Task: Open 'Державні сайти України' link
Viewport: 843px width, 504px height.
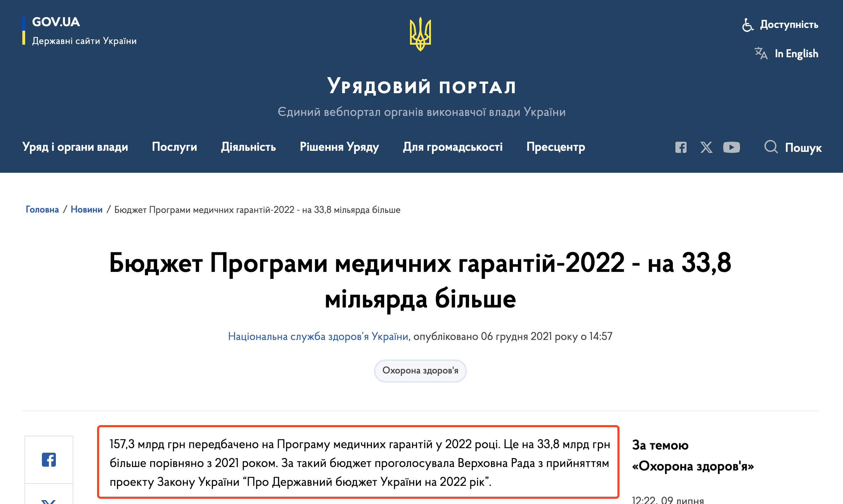Action: [x=84, y=41]
